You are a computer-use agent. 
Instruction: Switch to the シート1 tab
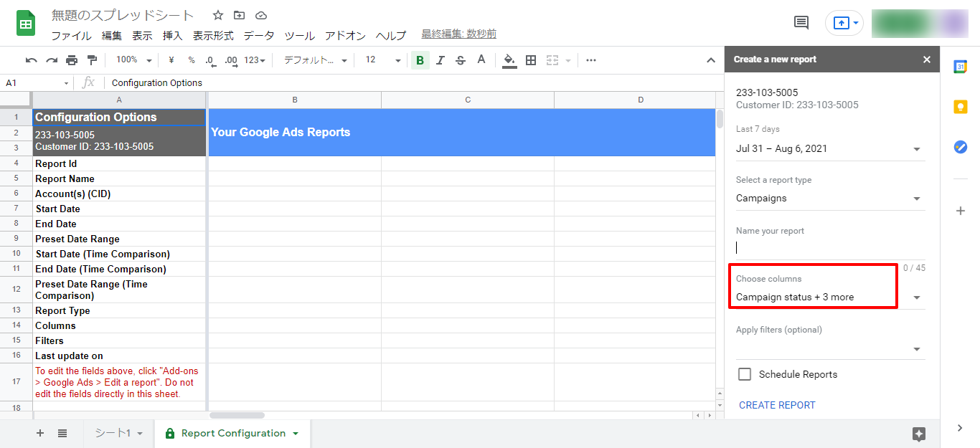pos(119,433)
